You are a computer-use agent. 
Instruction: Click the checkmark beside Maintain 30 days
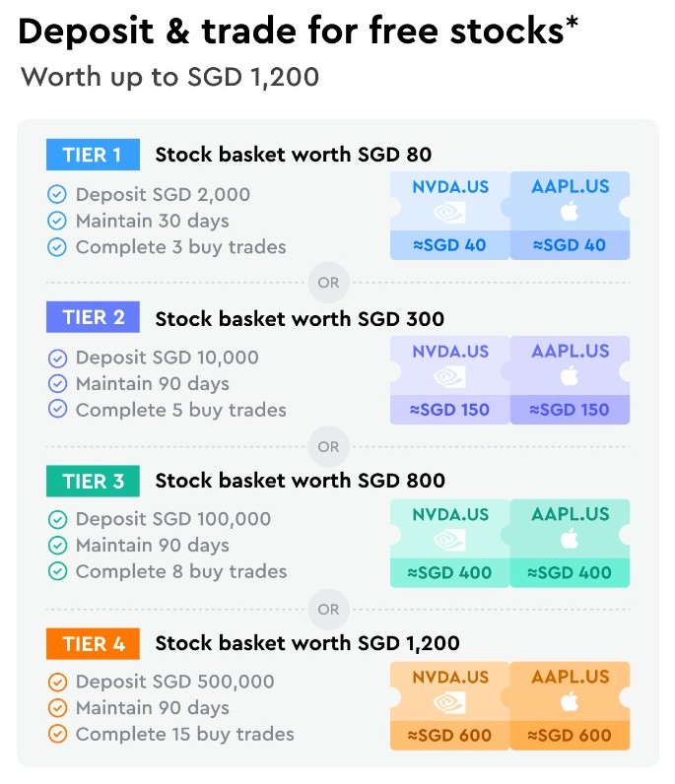[57, 221]
